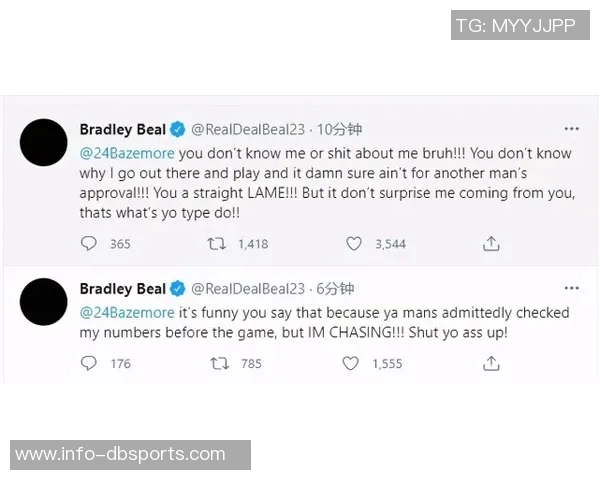Like the first tweet with 3,544 likes
This screenshot has height=480, width=600.
[x=353, y=243]
